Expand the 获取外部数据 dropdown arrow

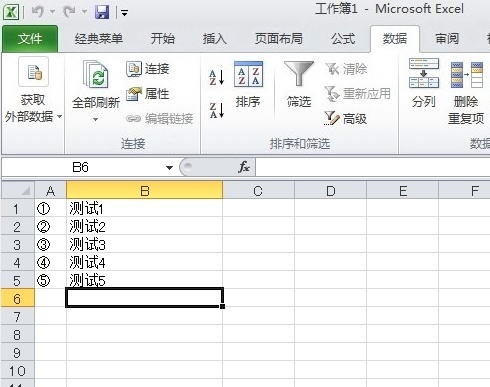60,117
